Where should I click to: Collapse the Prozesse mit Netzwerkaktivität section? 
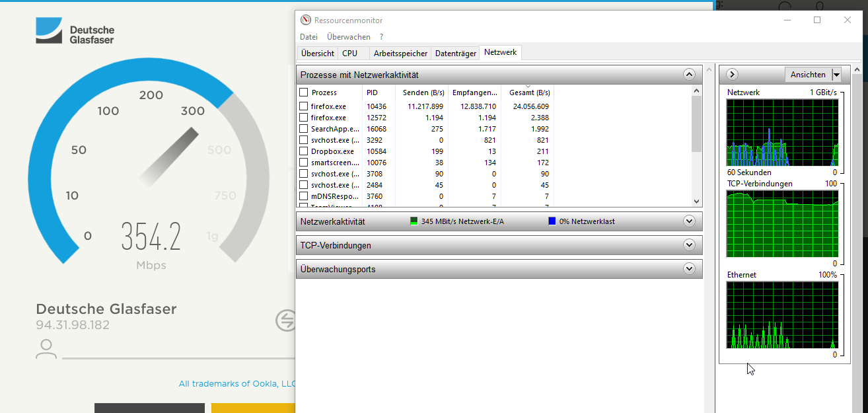pos(690,75)
